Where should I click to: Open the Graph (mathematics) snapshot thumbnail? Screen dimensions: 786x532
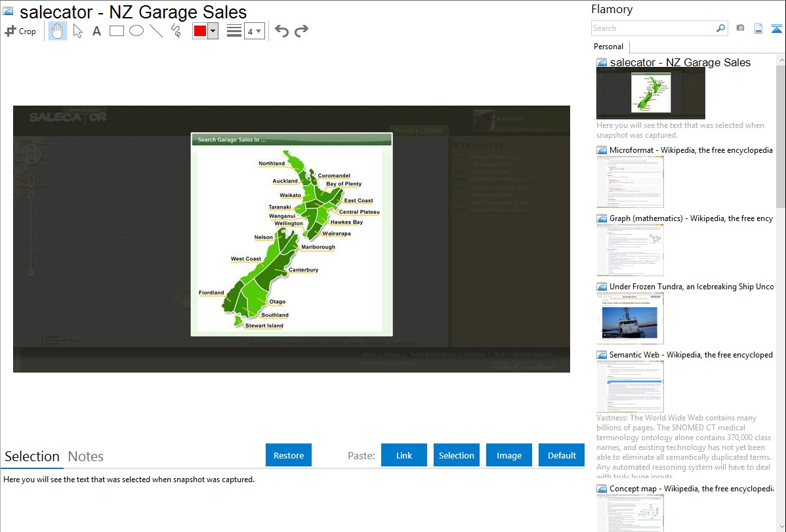coord(630,250)
